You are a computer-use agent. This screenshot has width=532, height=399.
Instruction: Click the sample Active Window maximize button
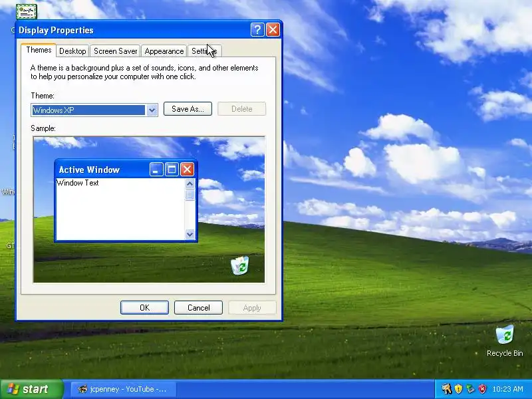pos(172,169)
